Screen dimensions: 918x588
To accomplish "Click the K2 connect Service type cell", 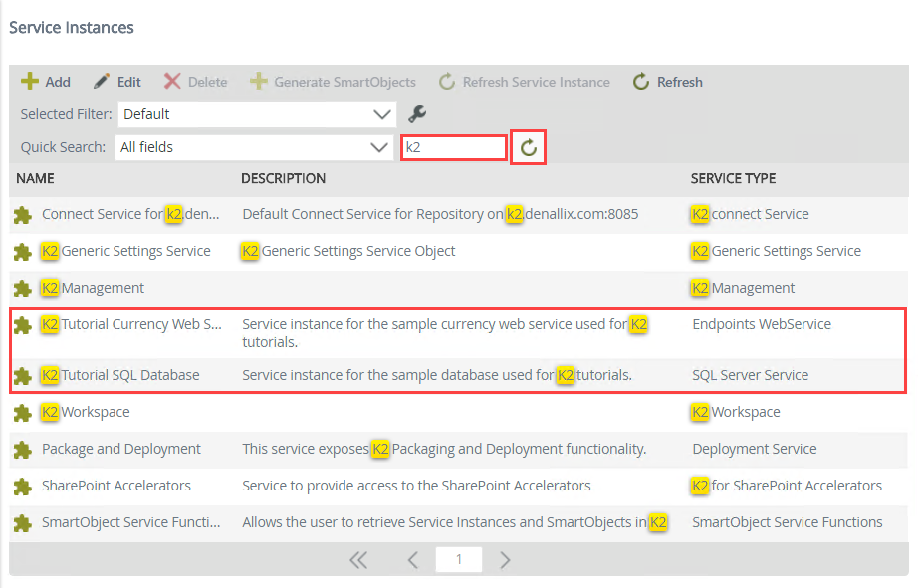I will tap(750, 214).
